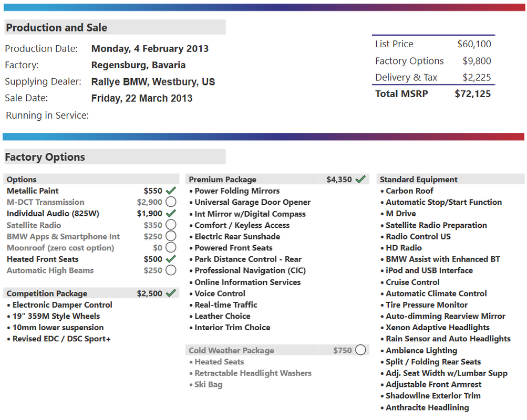527x420 pixels.
Task: Click 'Tire Pressure Monitor' item
Action: [x=427, y=305]
